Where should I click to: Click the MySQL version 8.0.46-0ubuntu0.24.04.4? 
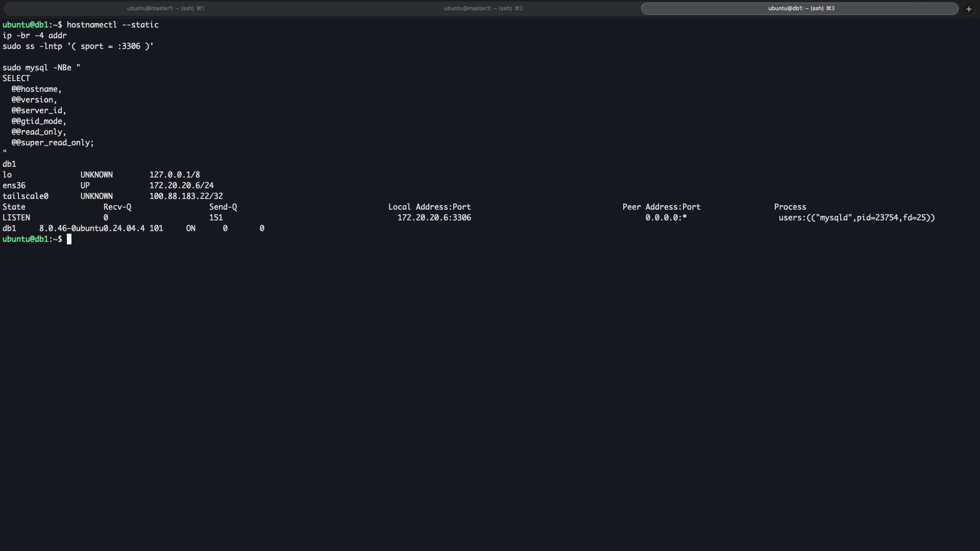coord(92,229)
